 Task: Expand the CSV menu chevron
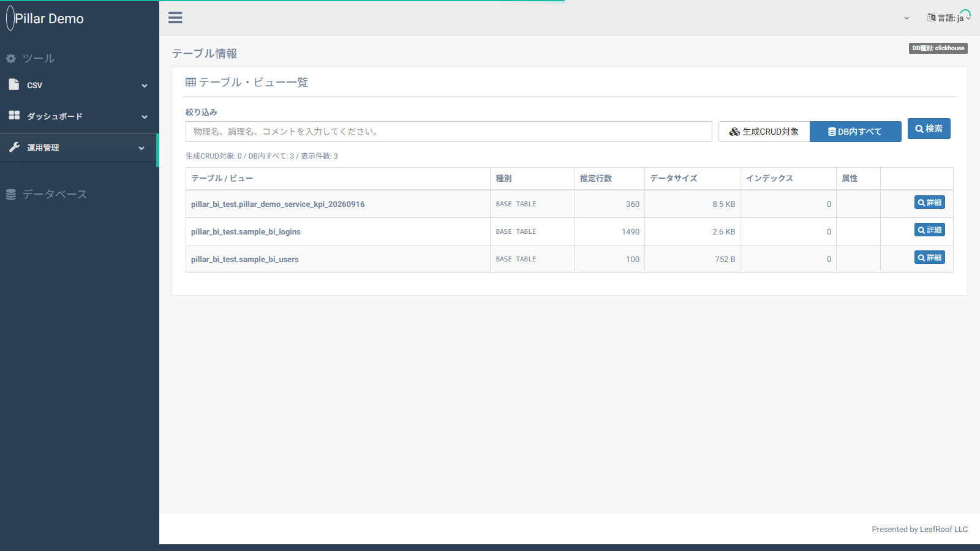[x=145, y=86]
